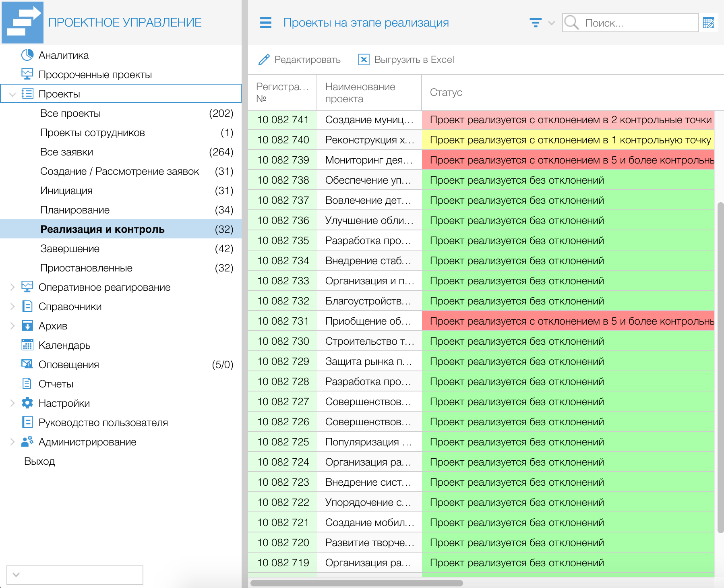This screenshot has width=724, height=588.
Task: Expand the Оперативное реагирование section
Action: [12, 287]
